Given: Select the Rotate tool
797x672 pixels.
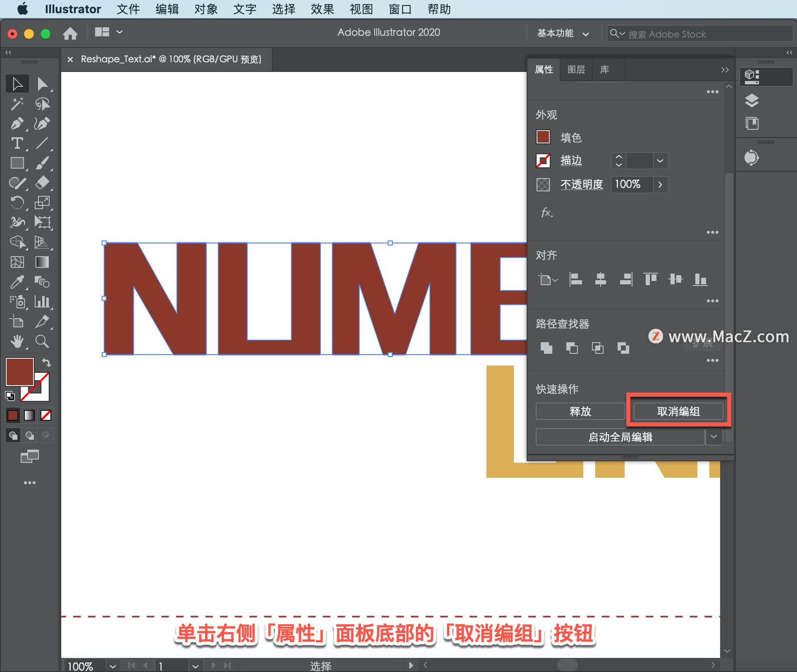Looking at the screenshot, I should click(17, 203).
